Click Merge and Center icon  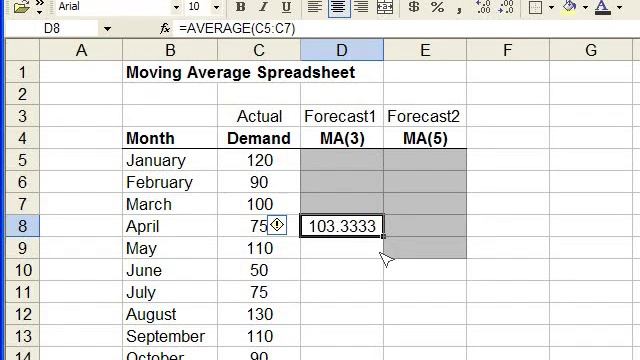384,7
